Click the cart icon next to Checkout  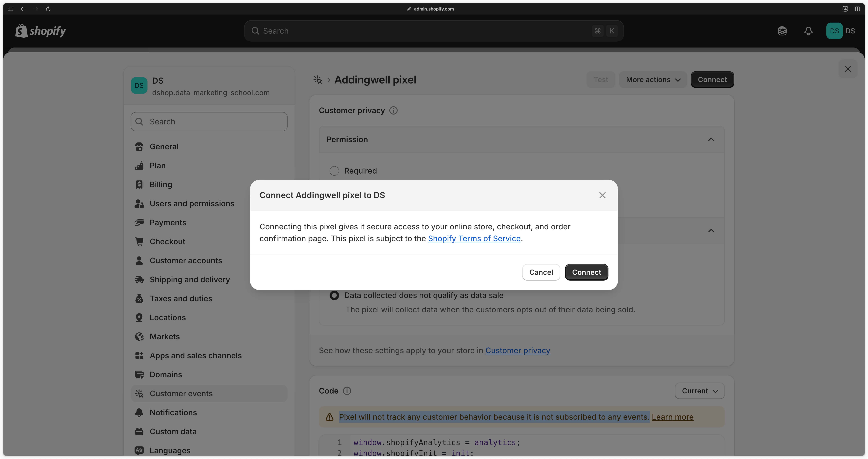pos(139,242)
